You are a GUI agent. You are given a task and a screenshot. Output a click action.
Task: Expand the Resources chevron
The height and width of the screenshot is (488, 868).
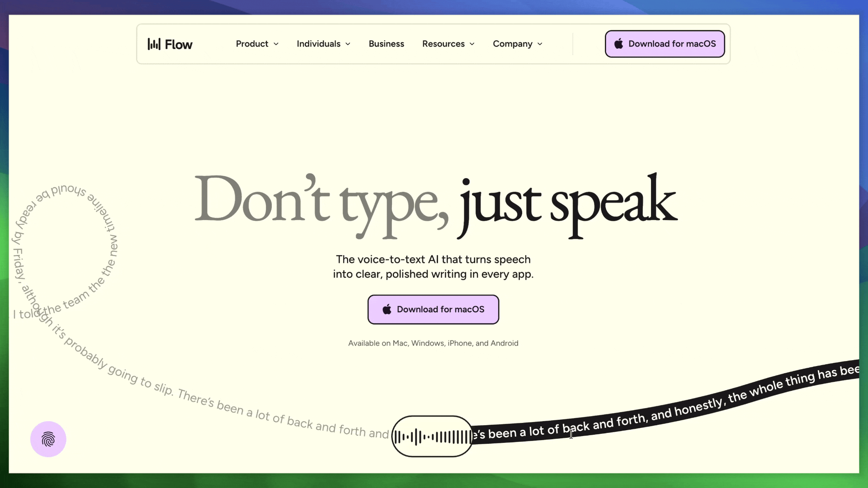(472, 44)
